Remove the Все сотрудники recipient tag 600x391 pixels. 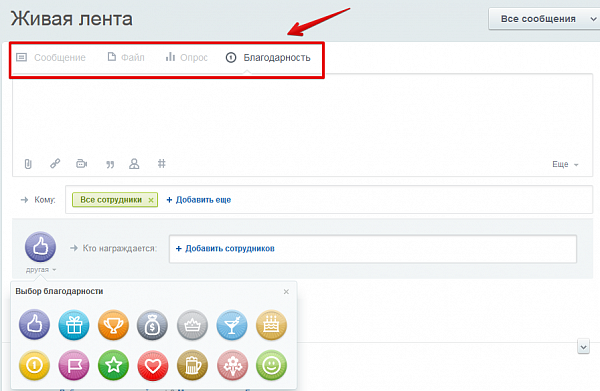151,200
